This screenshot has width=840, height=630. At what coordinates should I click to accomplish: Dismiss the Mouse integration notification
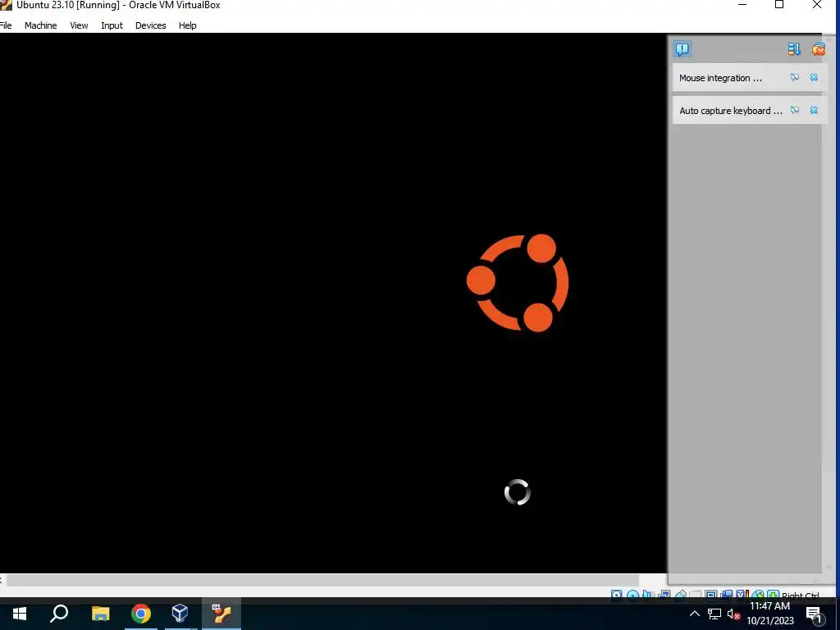coord(814,78)
